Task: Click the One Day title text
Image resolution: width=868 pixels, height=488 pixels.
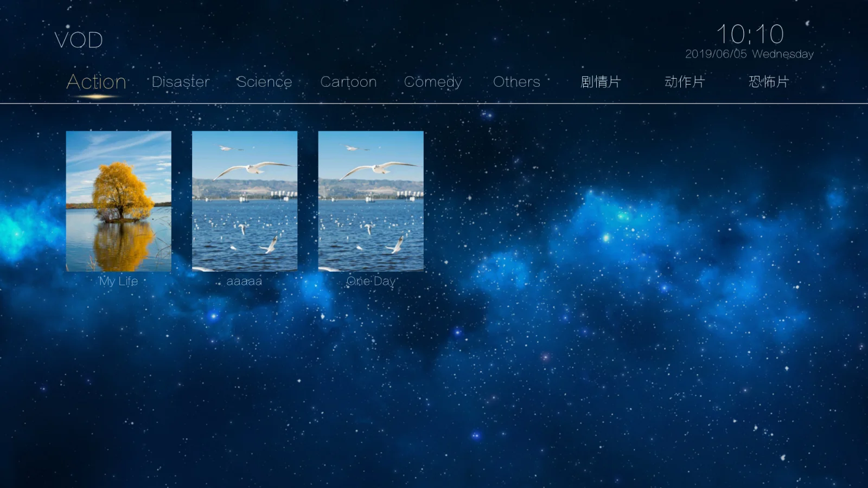Action: [x=371, y=281]
